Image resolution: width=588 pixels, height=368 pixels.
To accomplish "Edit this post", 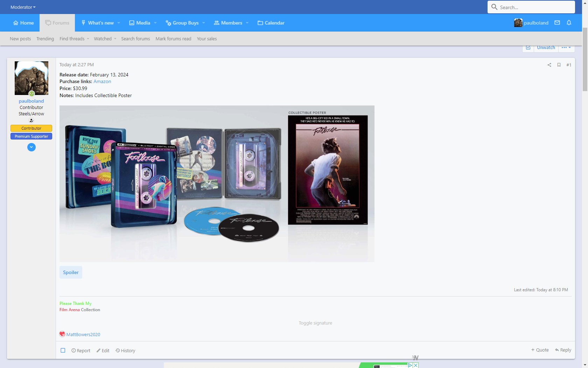I will coord(103,350).
